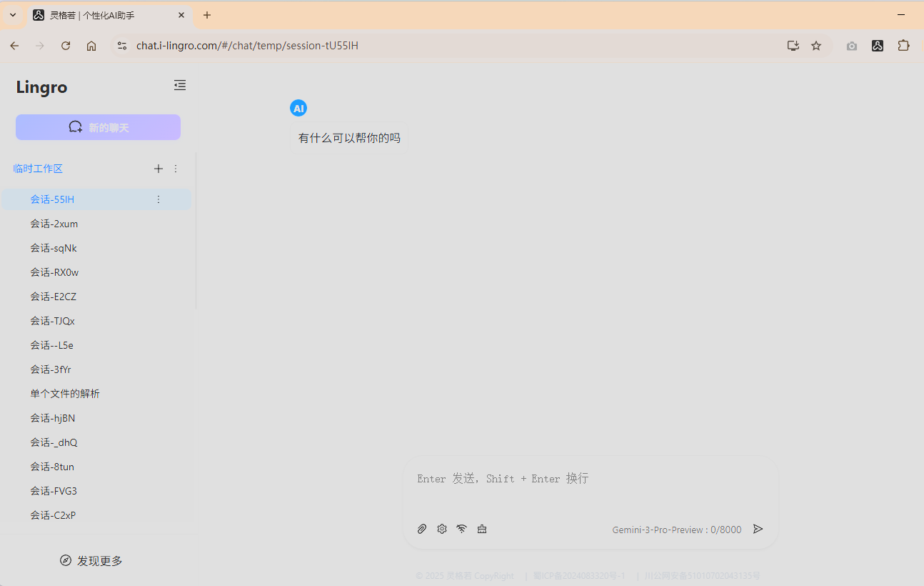Click the send message arrow icon

[758, 529]
